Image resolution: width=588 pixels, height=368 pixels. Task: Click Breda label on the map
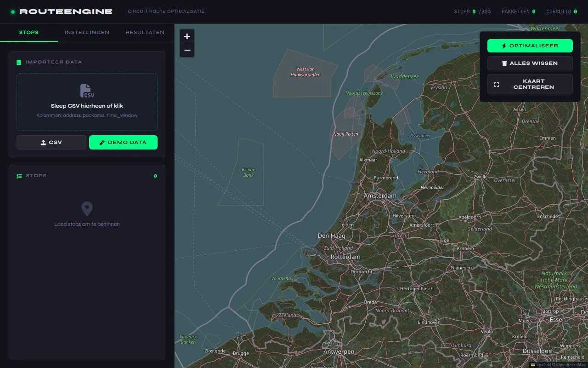coord(370,302)
